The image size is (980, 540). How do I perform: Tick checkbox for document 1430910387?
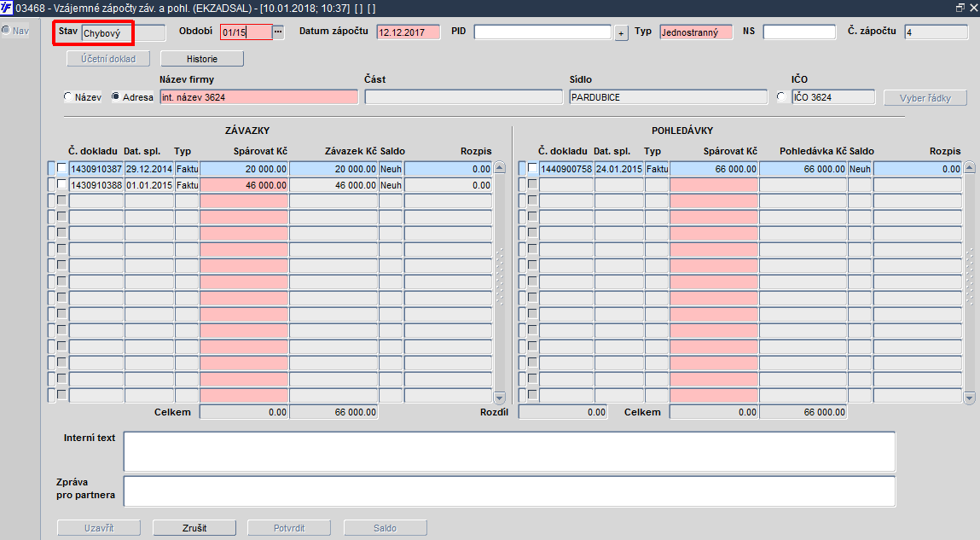click(x=62, y=168)
